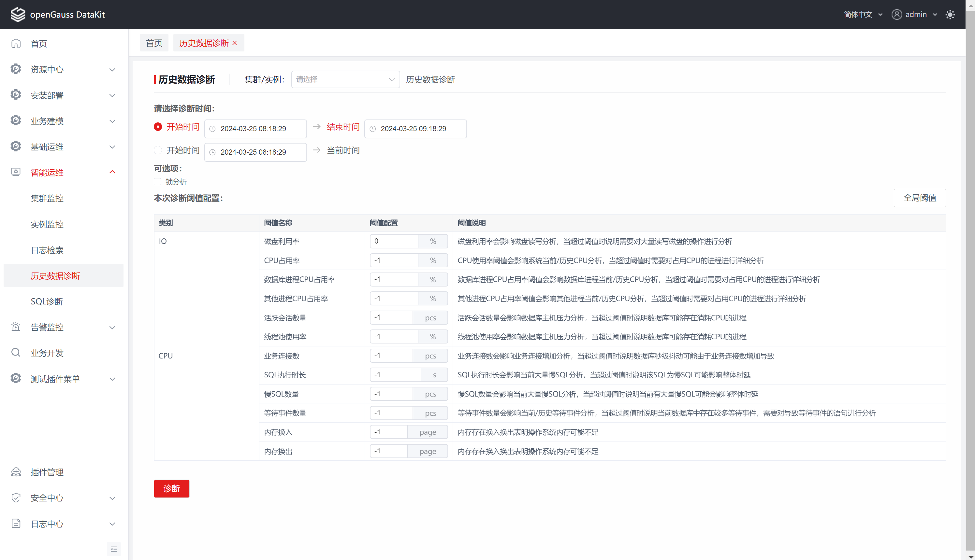Click the admin user avatar icon

click(896, 15)
